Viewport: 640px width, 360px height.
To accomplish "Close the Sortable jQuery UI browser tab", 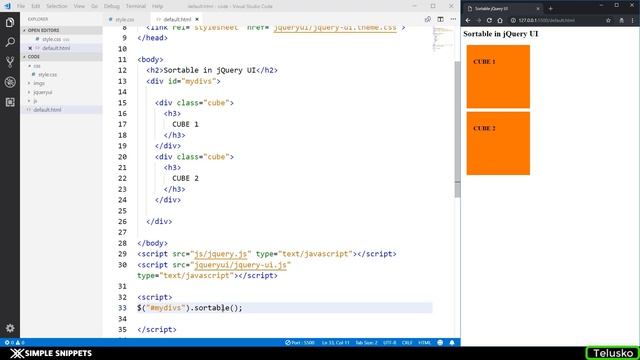I will click(538, 8).
